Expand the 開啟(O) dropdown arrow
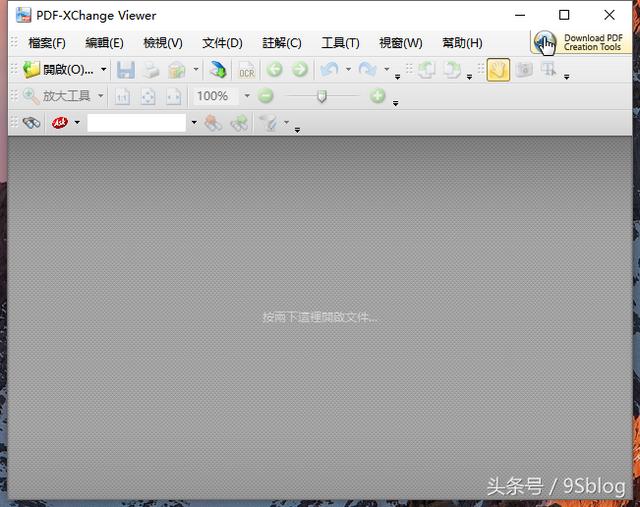Image resolution: width=640 pixels, height=507 pixels. pyautogui.click(x=104, y=69)
